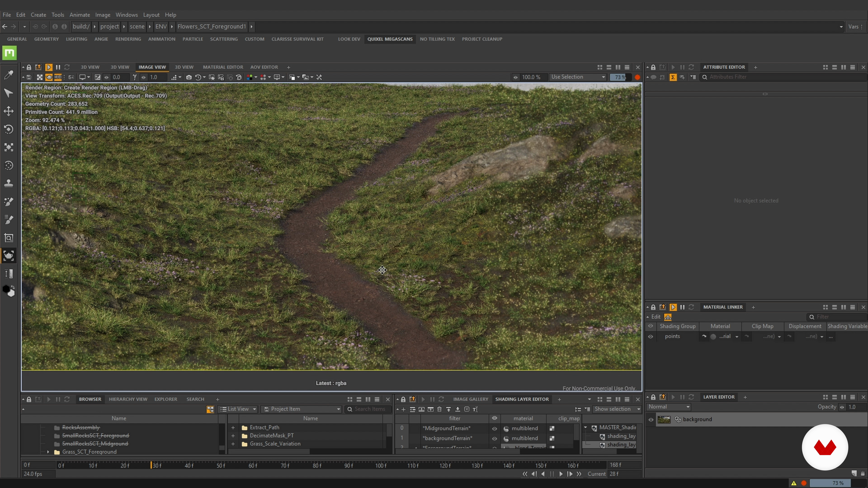Select the eyedropper tool in left toolbar
The height and width of the screenshot is (488, 868).
tap(8, 75)
